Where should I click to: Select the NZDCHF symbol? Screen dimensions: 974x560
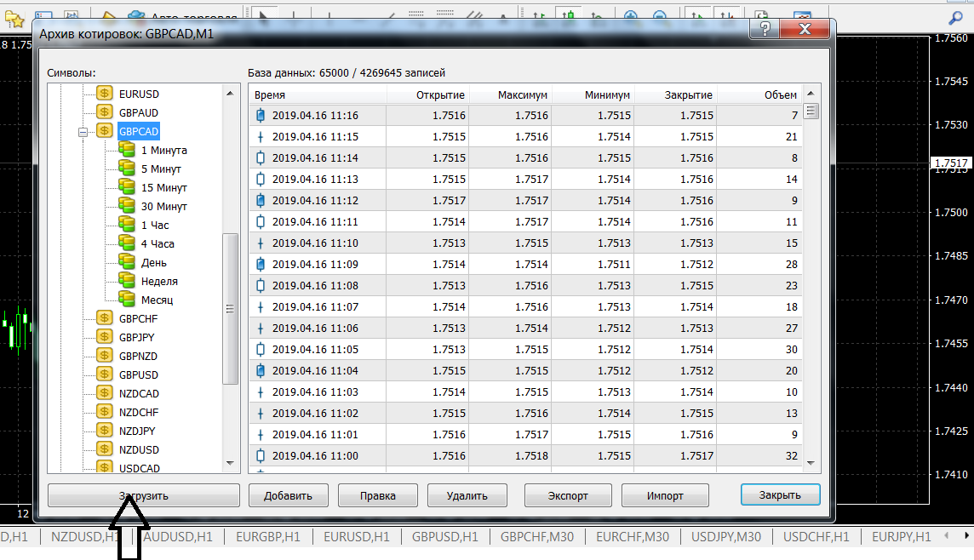tap(139, 412)
